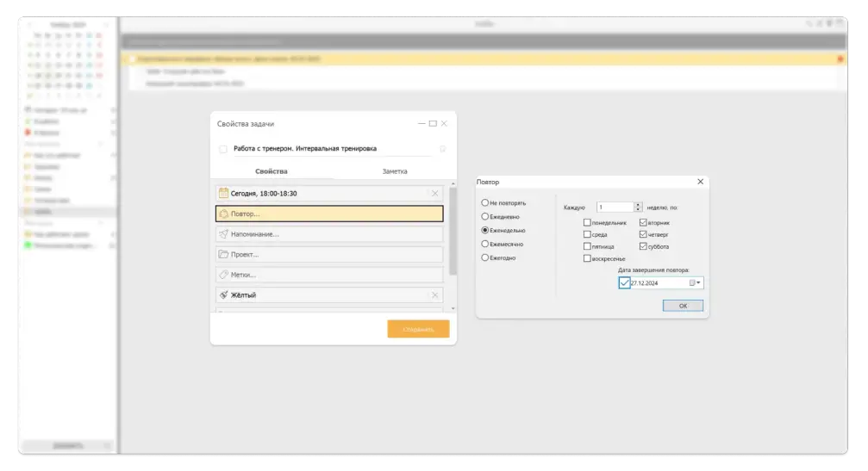Clear the task date with its X icon

coord(435,194)
